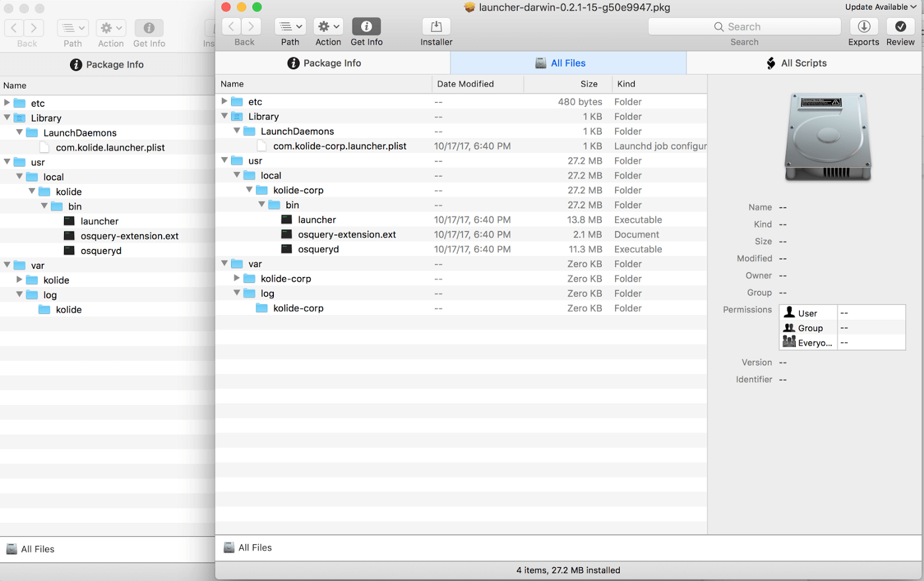Click the Installer toolbar icon

(x=436, y=26)
